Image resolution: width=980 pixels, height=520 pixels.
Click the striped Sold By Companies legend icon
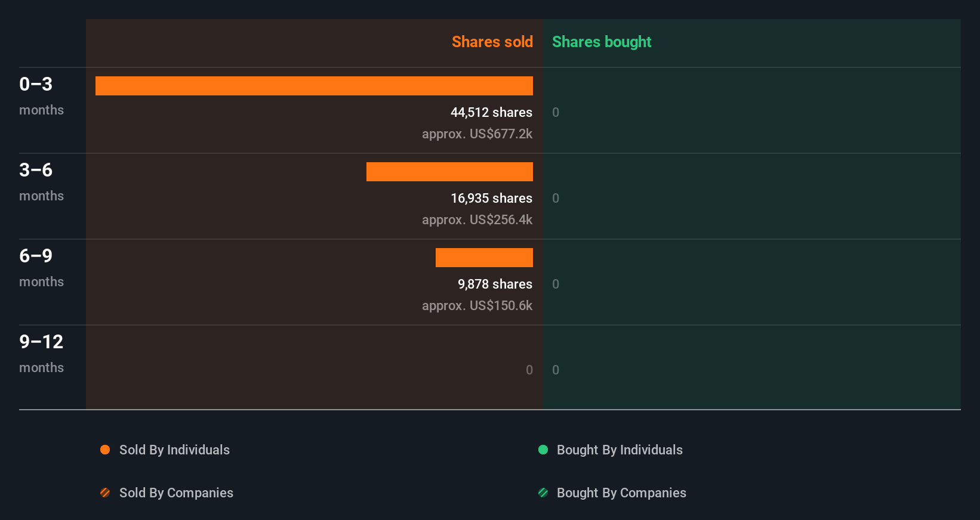(105, 493)
